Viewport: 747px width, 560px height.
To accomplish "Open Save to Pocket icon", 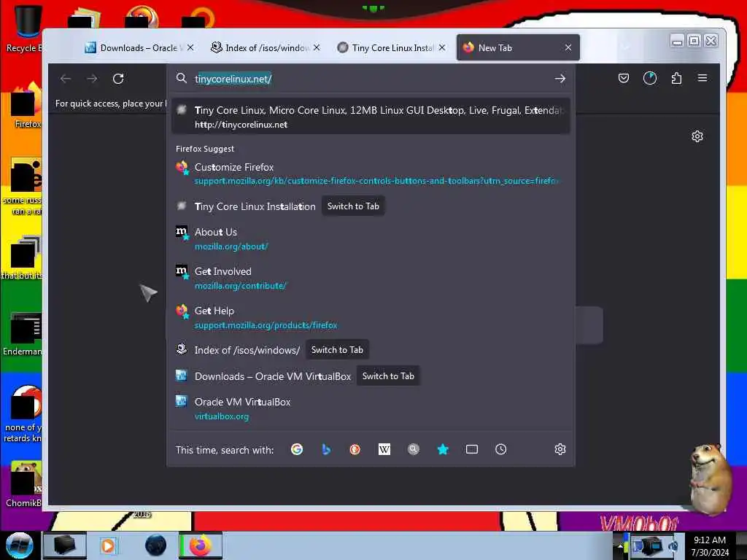I will (623, 78).
